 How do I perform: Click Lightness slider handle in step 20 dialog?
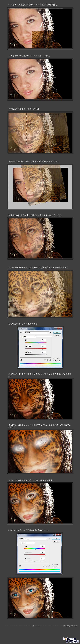click(x=34, y=562)
